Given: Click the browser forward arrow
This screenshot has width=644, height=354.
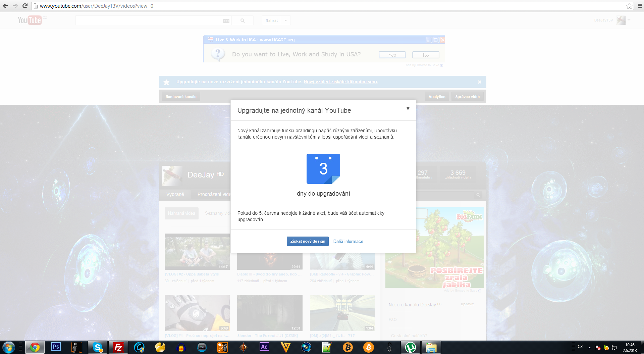Looking at the screenshot, I should 15,6.
